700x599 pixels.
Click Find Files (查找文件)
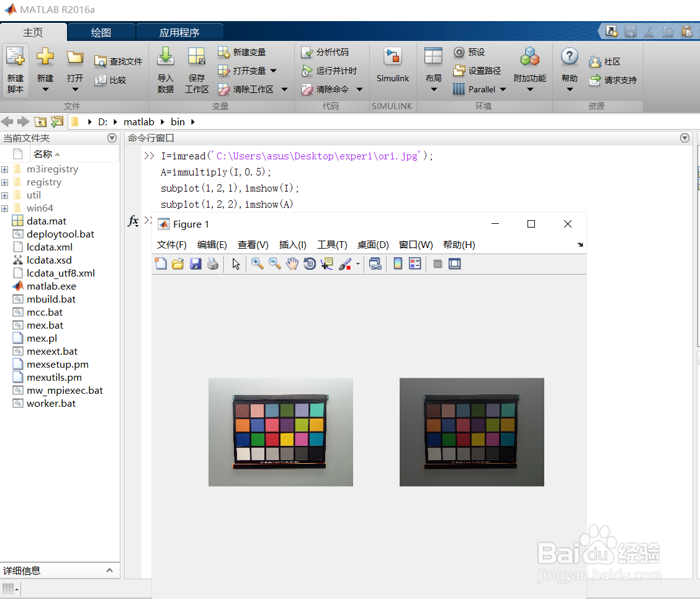[x=119, y=61]
